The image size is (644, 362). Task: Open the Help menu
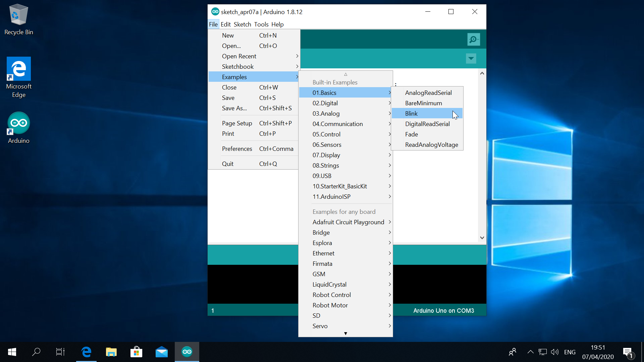point(277,24)
